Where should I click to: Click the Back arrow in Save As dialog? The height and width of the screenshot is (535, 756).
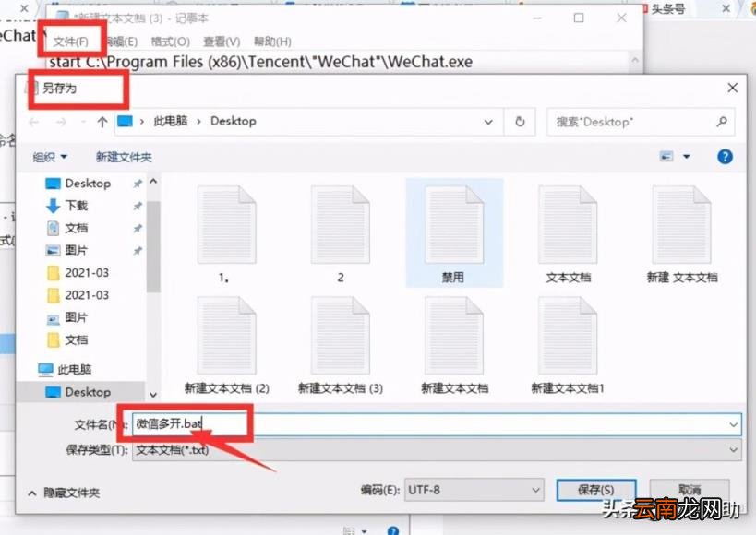point(34,122)
